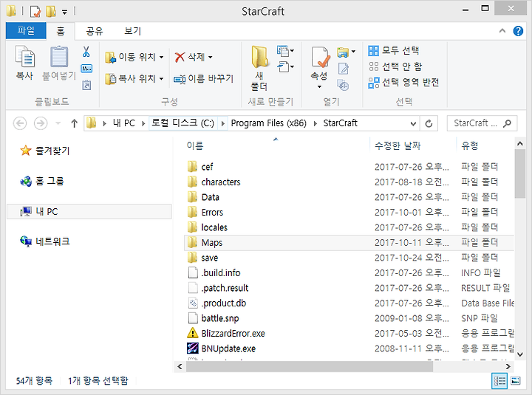This screenshot has width=532, height=395.
Task: Click the Forward navigation arrow
Action: (41, 123)
